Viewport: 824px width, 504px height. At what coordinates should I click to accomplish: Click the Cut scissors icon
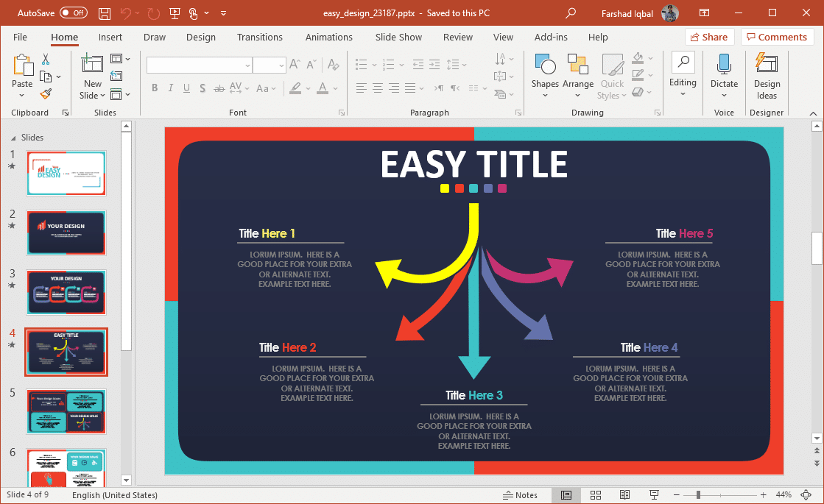click(x=46, y=60)
